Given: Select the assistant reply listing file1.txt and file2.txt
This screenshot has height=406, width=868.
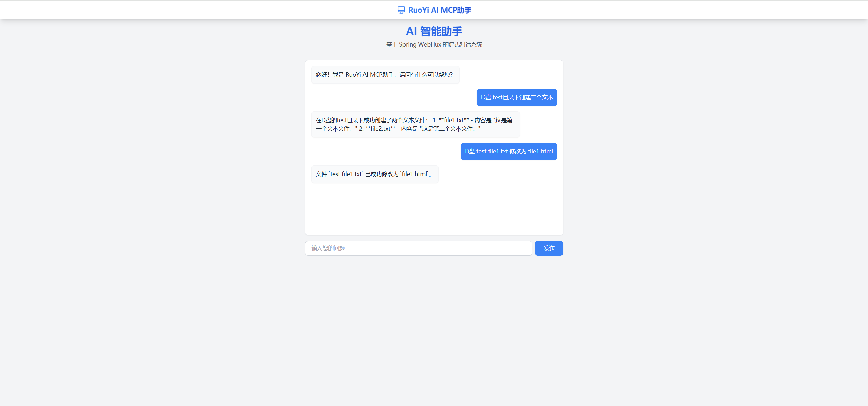Looking at the screenshot, I should pos(415,124).
